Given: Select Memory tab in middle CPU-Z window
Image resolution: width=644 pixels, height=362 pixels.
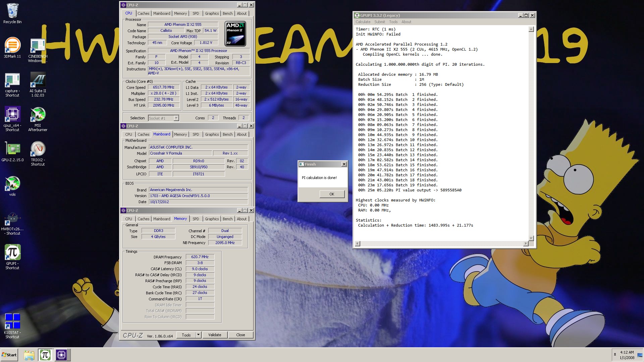Looking at the screenshot, I should (180, 134).
